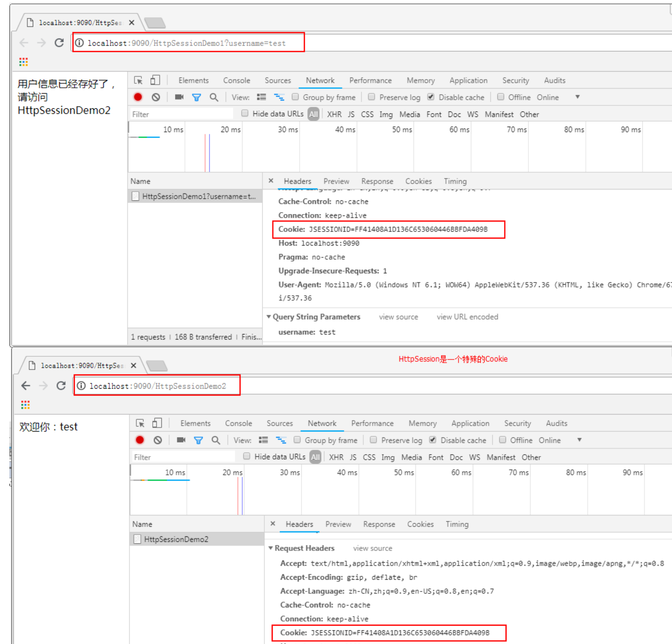Toggle filter funnel icon in top DevTools
Screen dimensions: 672x644
click(x=196, y=97)
